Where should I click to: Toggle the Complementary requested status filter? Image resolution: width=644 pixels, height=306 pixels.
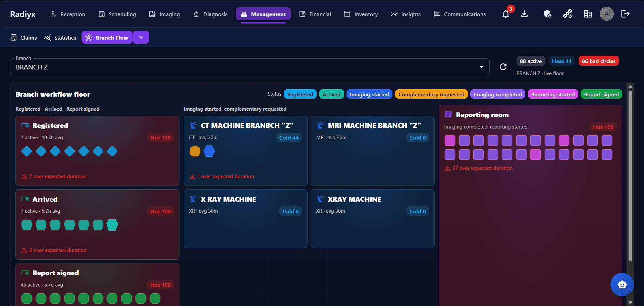pyautogui.click(x=431, y=94)
